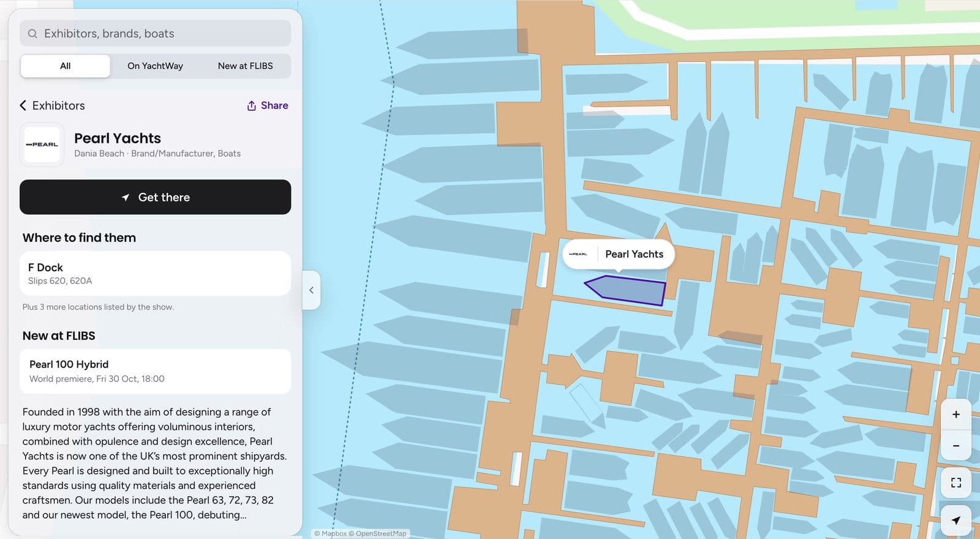Click the 'Where to find them' heading

tap(79, 238)
